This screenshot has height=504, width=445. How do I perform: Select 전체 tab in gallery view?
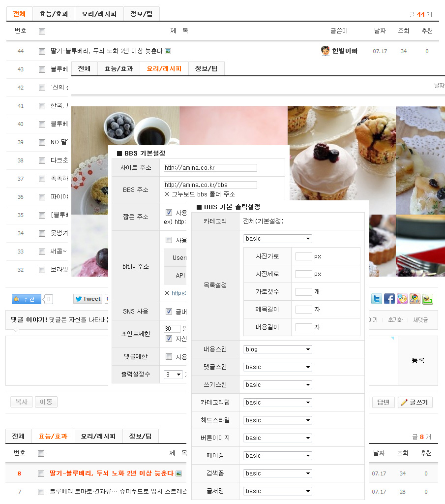pos(84,68)
